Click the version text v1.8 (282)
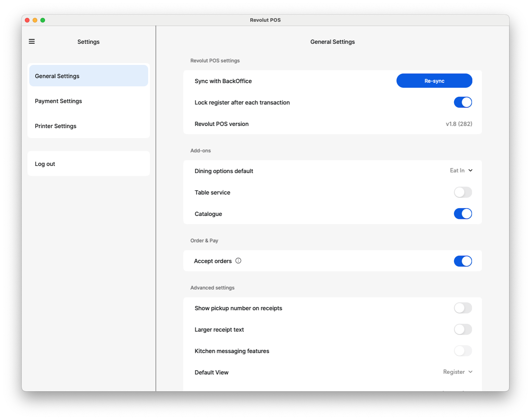The image size is (531, 420). pos(459,124)
